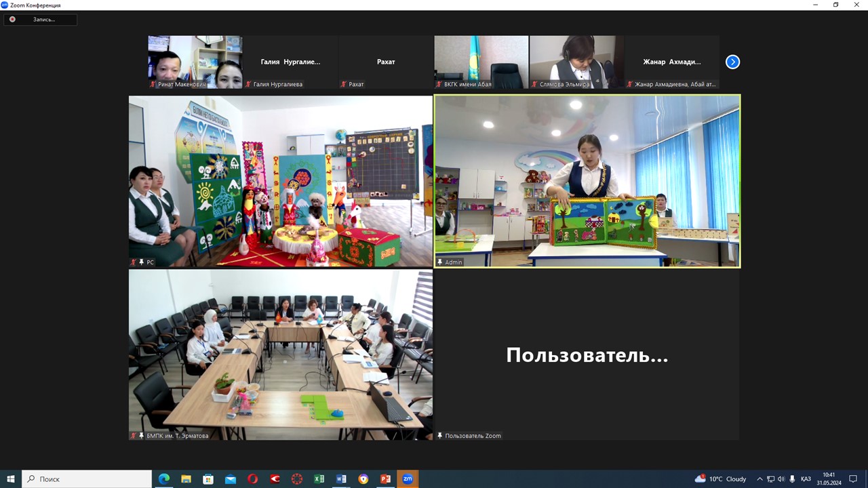868x488 pixels.
Task: Open Windows notification center
Action: coord(853,479)
